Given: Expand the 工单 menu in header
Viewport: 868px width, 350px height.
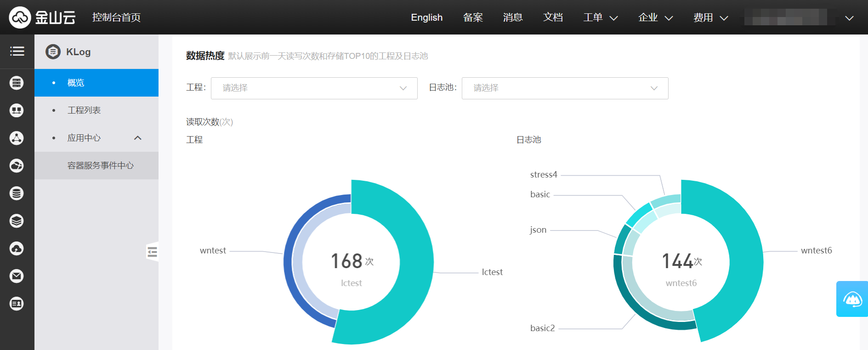Looking at the screenshot, I should (x=600, y=17).
